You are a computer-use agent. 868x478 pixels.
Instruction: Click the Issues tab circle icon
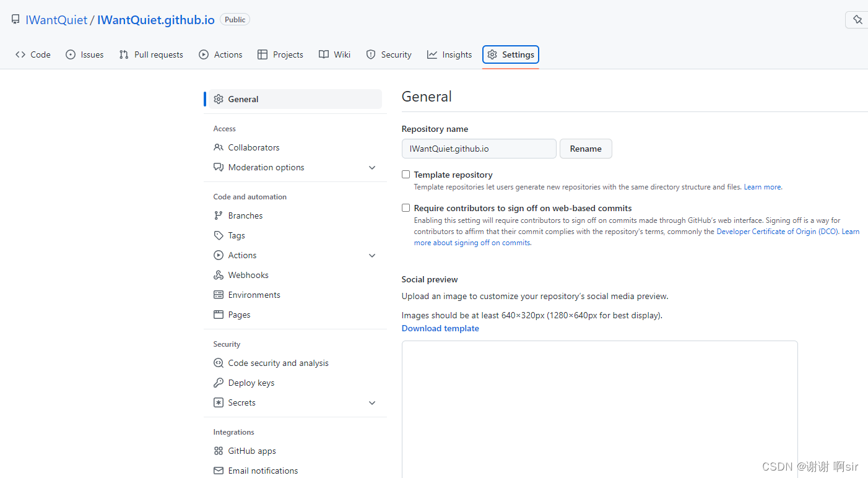[x=71, y=54]
